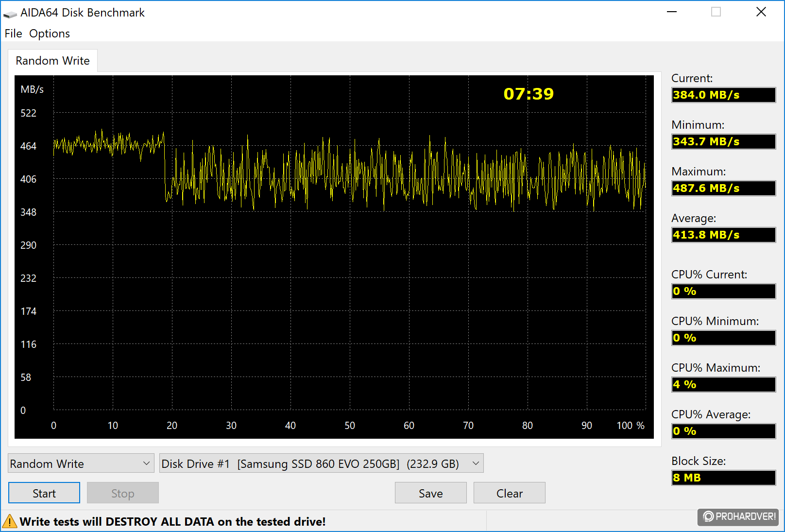This screenshot has width=785, height=532.
Task: Click the Minimum speed value 343.7 MB/s
Action: 724,141
